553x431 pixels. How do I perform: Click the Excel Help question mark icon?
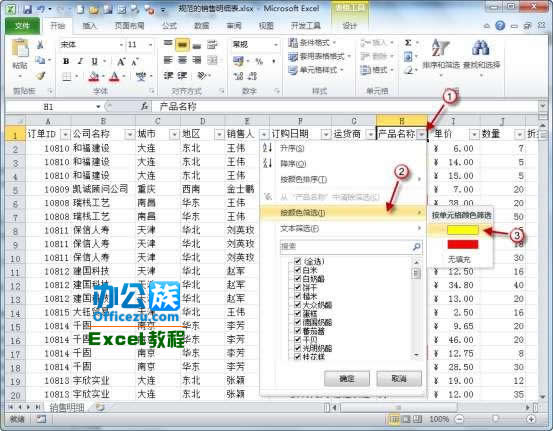(x=500, y=25)
